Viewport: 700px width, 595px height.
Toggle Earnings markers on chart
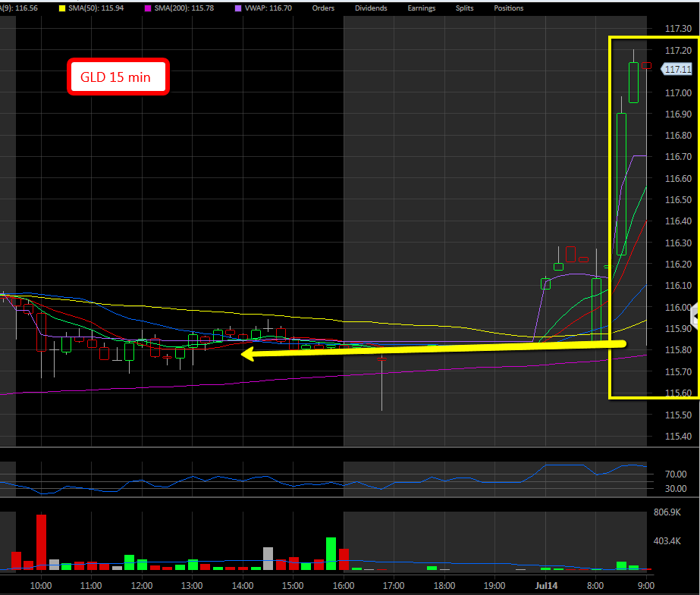point(421,8)
